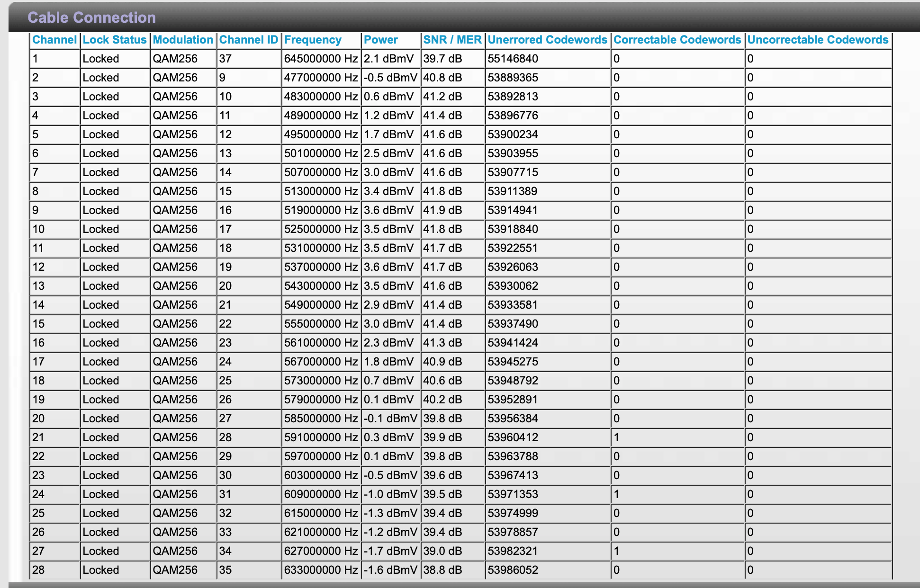The height and width of the screenshot is (588, 920).
Task: Click the Cable Connection section title
Action: tap(91, 18)
